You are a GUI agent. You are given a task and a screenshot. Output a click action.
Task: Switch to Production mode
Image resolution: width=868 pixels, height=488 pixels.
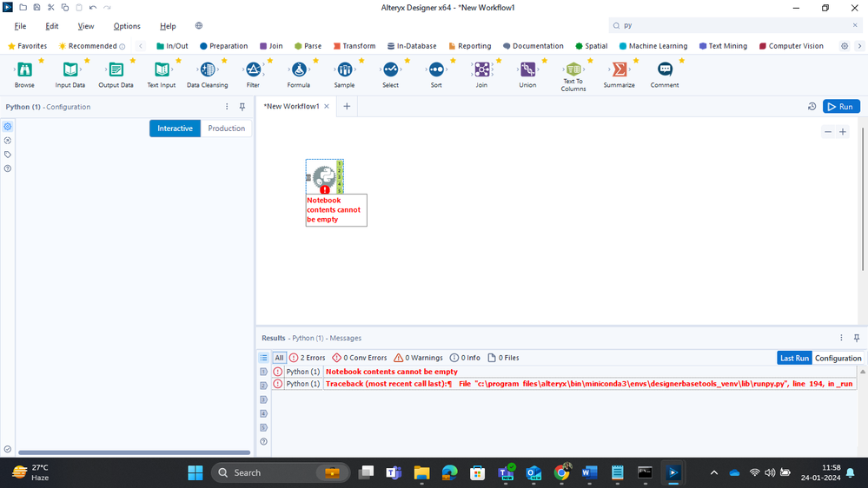[227, 129]
